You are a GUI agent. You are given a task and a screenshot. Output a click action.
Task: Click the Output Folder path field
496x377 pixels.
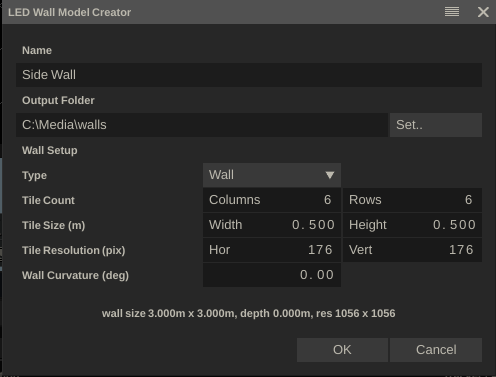coord(202,125)
